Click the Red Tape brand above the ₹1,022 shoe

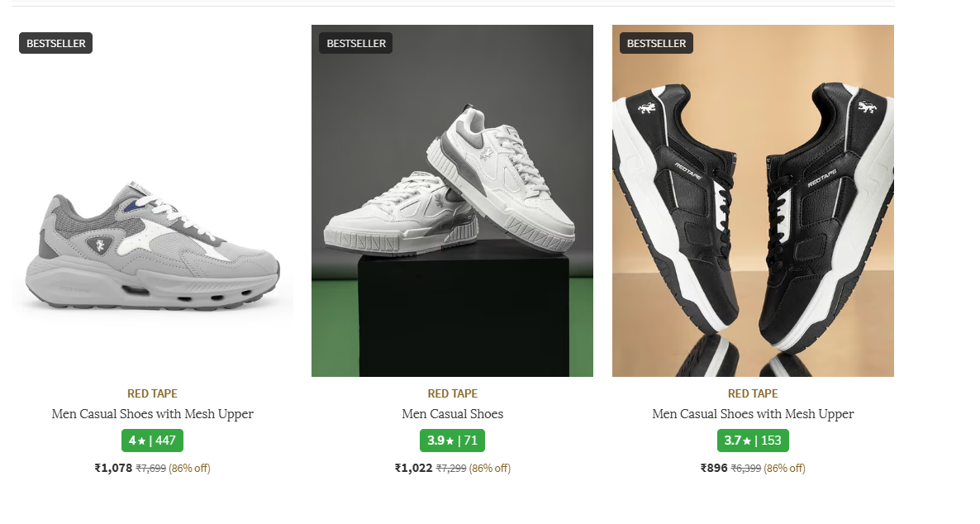coord(452,393)
